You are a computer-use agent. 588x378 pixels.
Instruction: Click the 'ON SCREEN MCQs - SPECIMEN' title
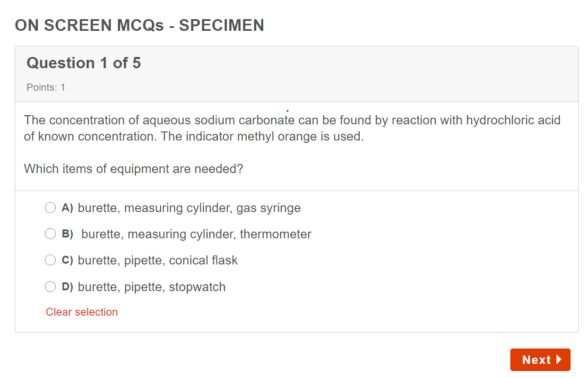coord(139,26)
